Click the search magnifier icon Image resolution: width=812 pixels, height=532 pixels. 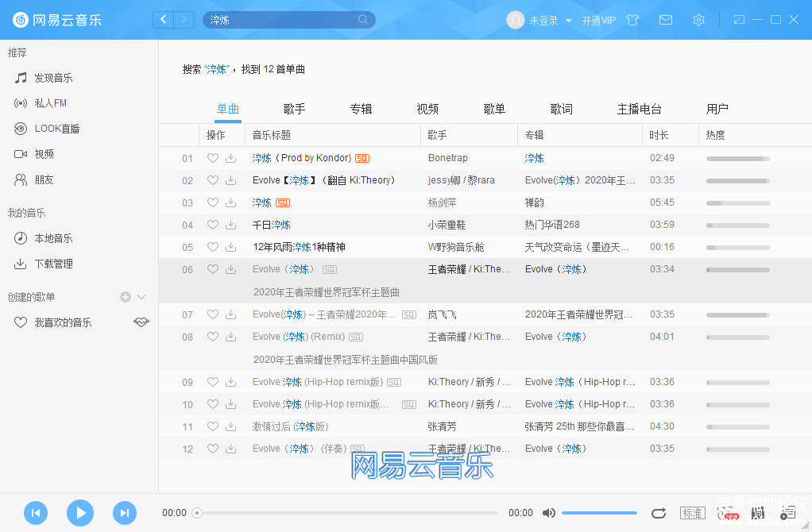pos(363,20)
